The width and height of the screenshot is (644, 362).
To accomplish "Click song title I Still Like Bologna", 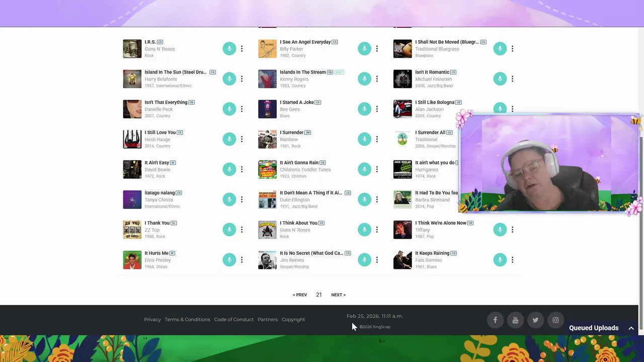I will tap(435, 102).
